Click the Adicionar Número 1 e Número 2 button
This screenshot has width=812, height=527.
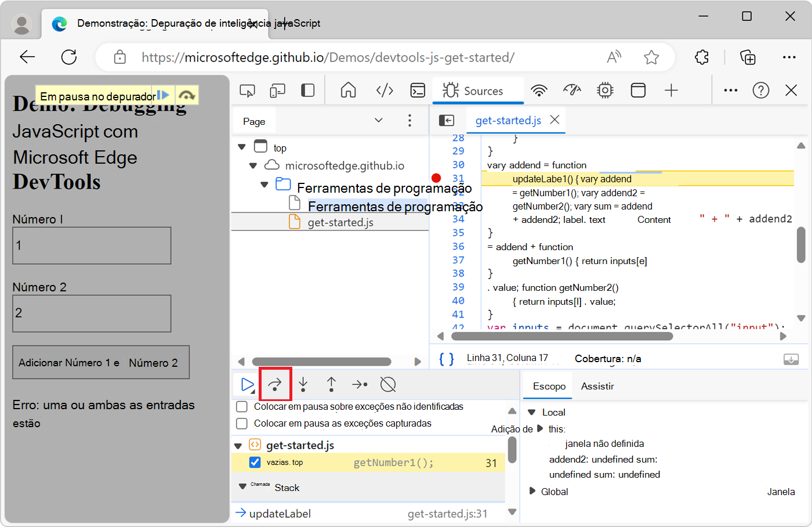tap(101, 363)
